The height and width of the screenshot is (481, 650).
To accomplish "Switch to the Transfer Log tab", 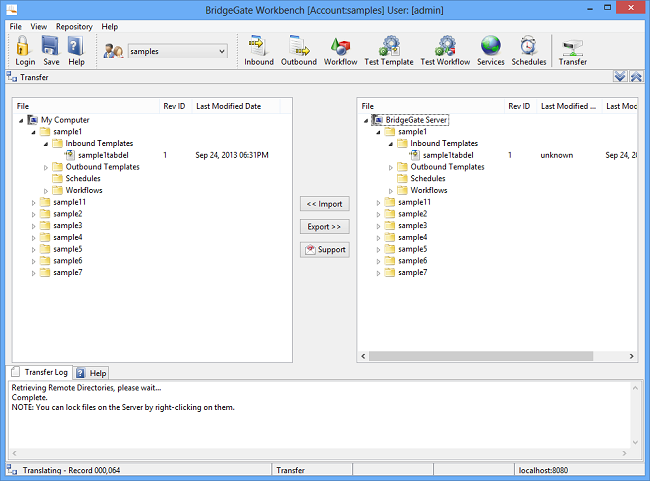I will 40,372.
